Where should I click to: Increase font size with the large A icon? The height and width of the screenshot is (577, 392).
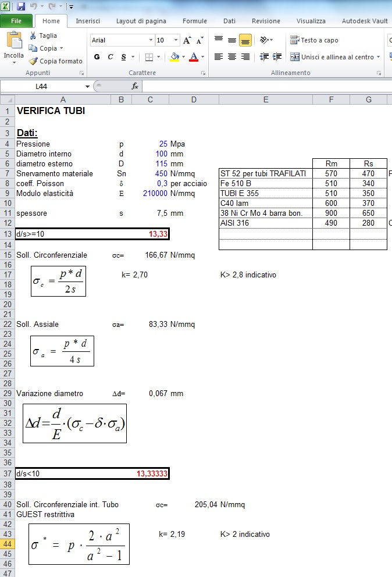coord(187,40)
